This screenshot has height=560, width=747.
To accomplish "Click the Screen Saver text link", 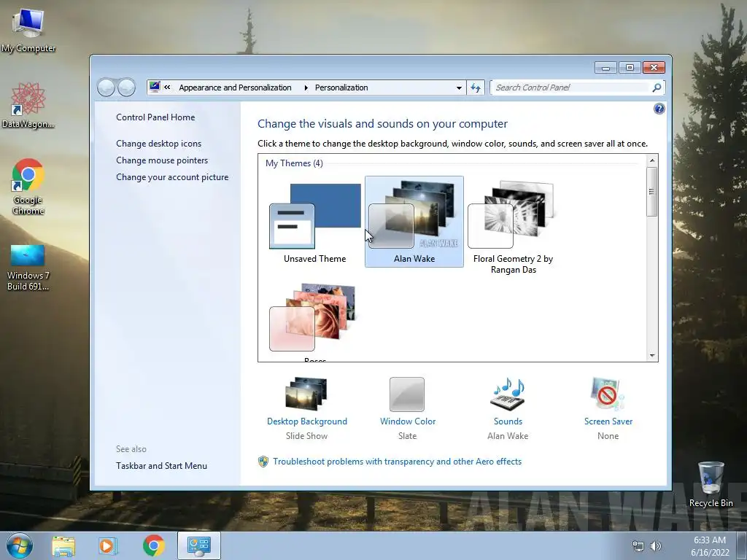I will [608, 421].
